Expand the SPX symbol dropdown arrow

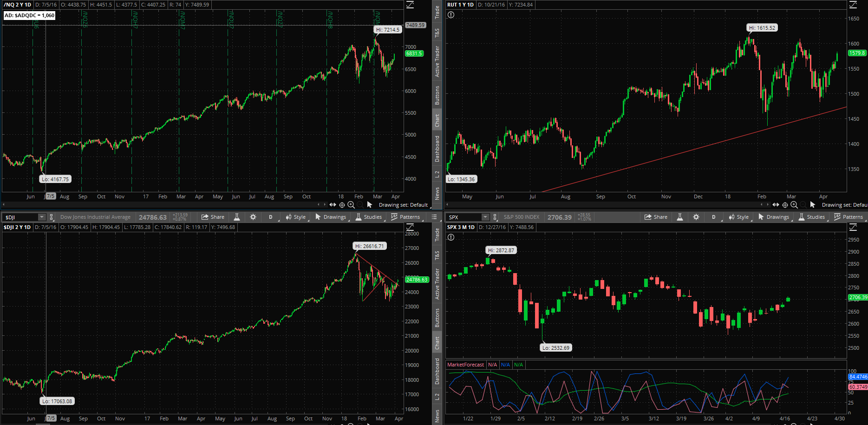pyautogui.click(x=485, y=217)
